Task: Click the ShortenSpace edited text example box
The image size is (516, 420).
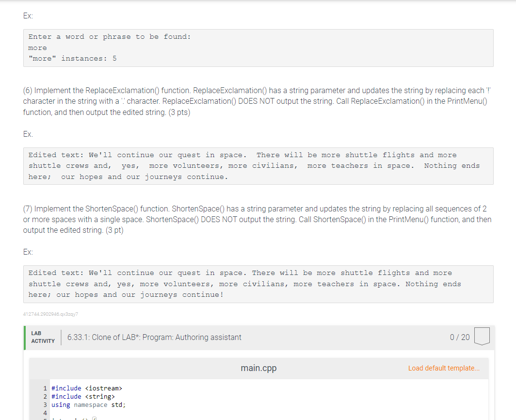Action: coord(258,283)
